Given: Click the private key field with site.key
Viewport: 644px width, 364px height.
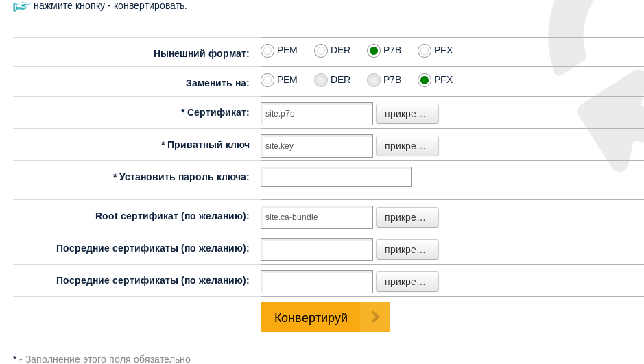Looking at the screenshot, I should (x=317, y=146).
